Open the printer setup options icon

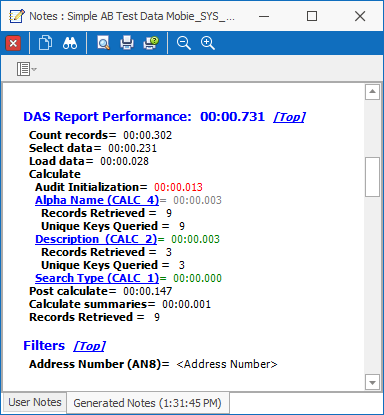(x=151, y=43)
